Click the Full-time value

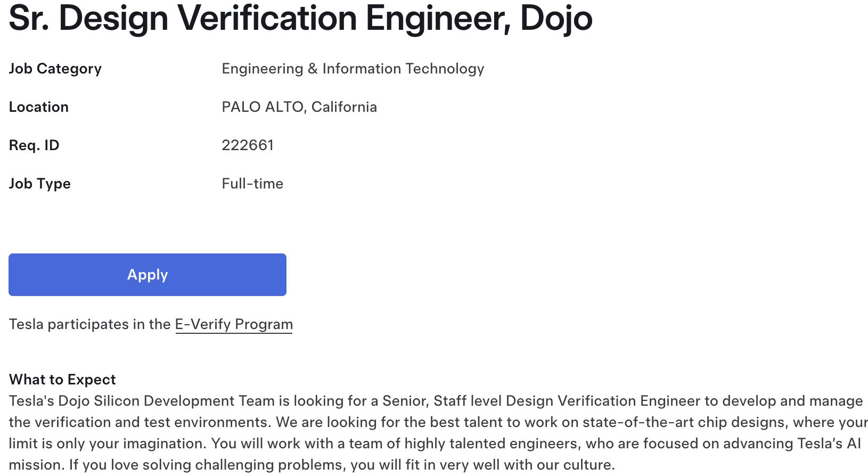252,184
